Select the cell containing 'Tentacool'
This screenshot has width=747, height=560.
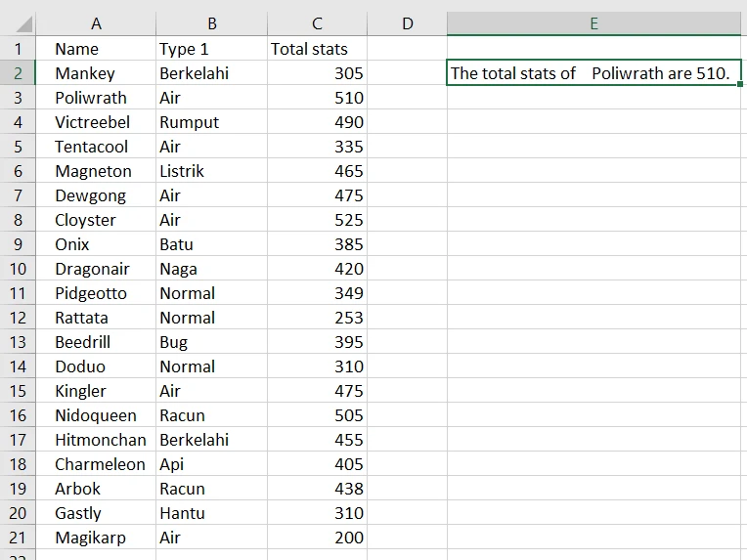pos(96,147)
